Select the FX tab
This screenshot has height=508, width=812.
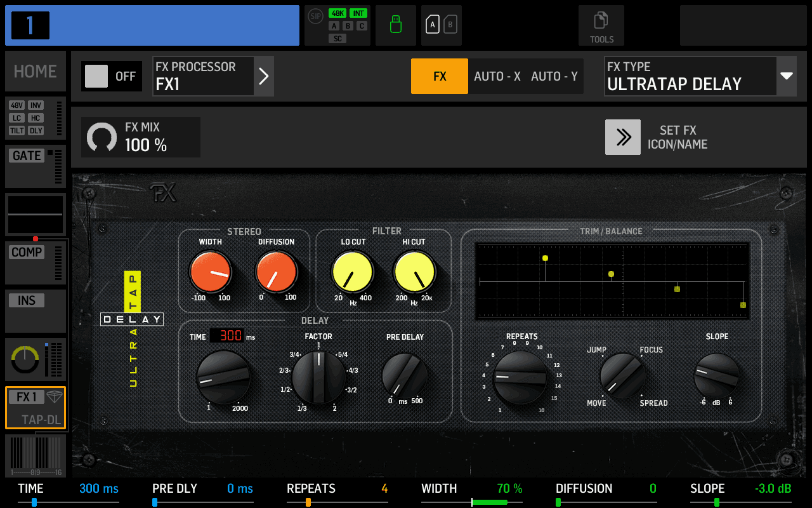point(440,76)
